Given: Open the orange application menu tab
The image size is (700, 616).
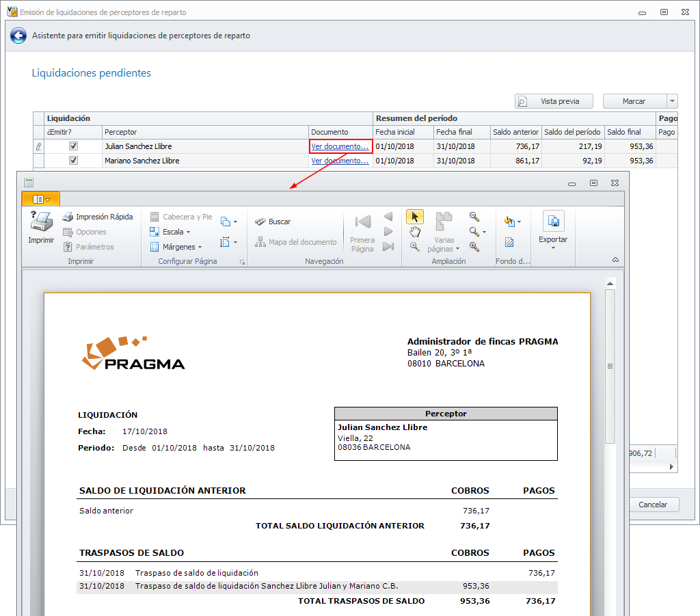Looking at the screenshot, I should [41, 199].
